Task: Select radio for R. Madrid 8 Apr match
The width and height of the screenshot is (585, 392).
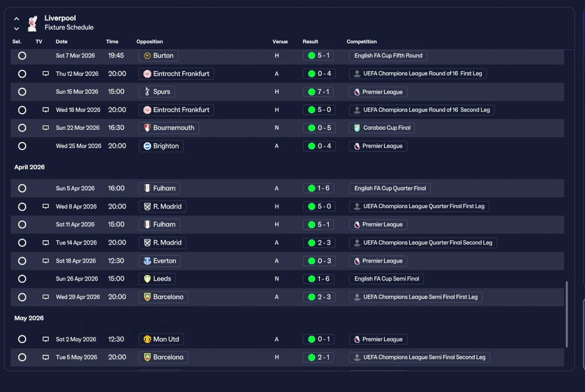Action: tap(22, 207)
